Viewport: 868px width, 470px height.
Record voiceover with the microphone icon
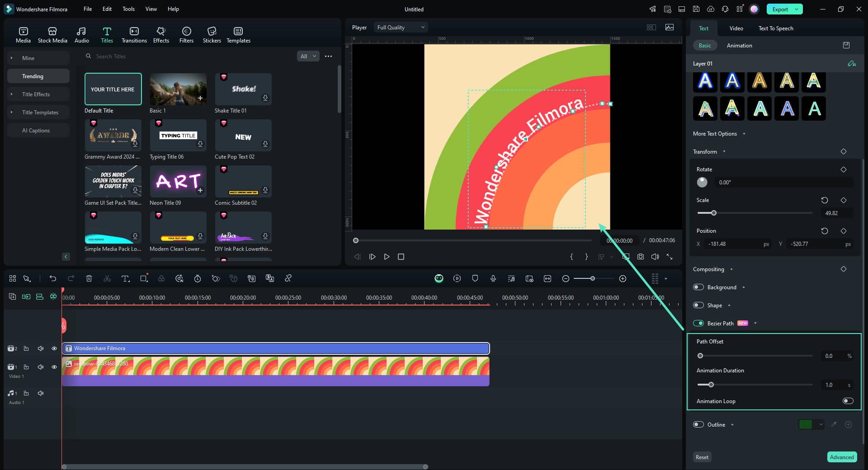click(493, 278)
